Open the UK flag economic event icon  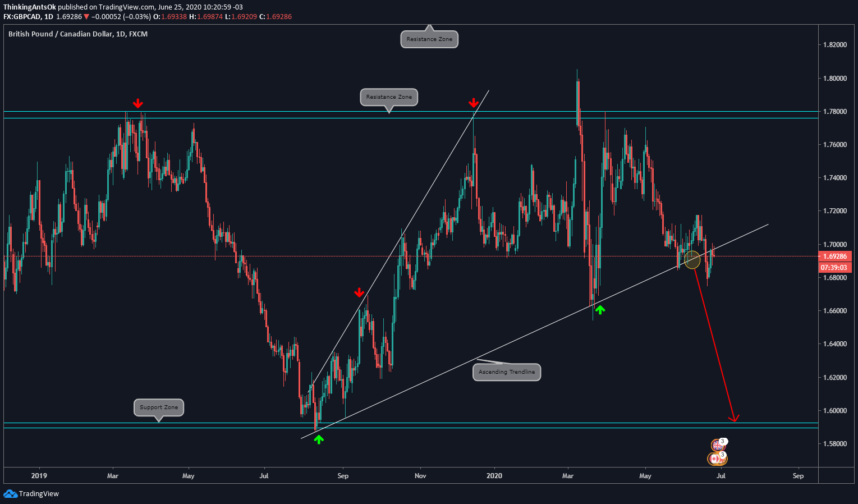718,445
